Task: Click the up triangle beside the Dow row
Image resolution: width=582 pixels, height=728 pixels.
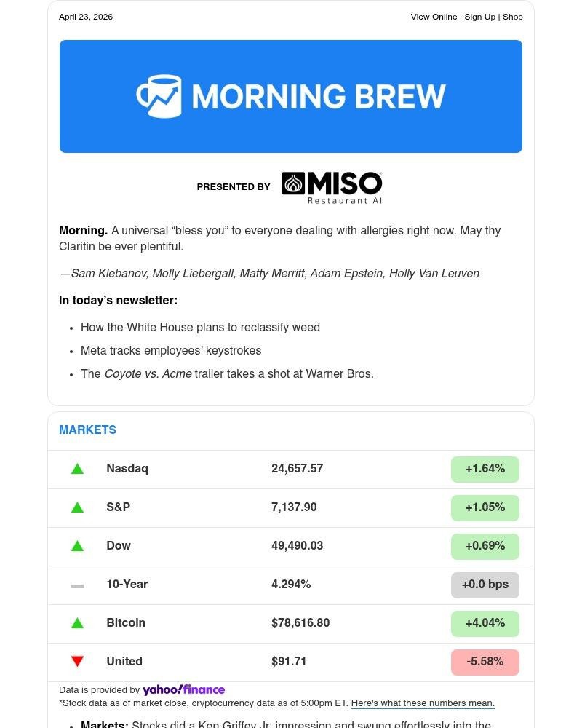Action: click(77, 546)
